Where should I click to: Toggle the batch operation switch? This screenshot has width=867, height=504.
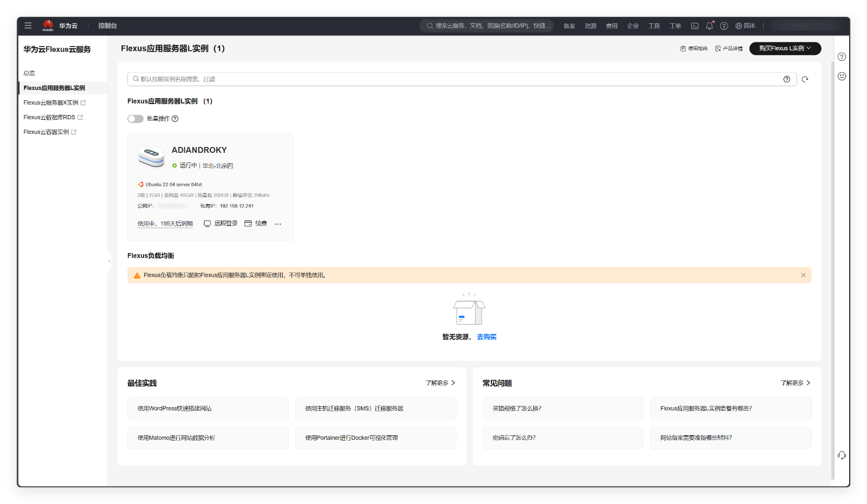point(135,119)
